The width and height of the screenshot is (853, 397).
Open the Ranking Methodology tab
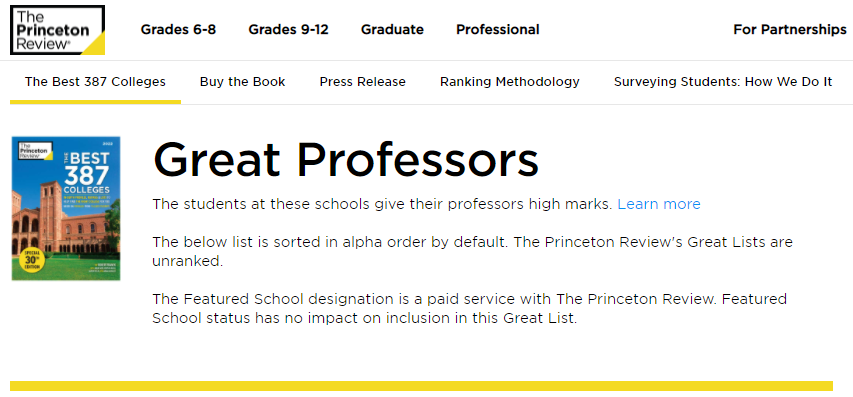coord(510,82)
